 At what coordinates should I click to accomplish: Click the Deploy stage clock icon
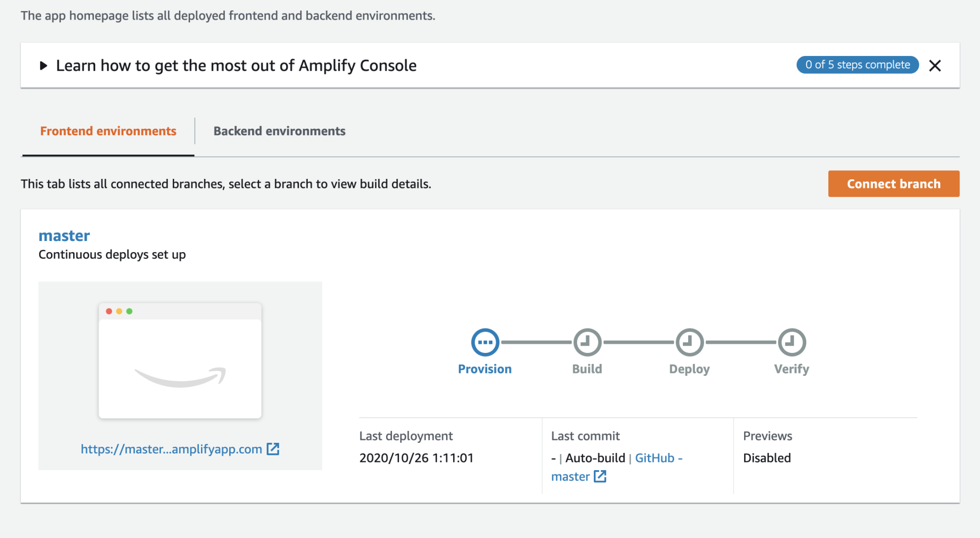tap(689, 342)
